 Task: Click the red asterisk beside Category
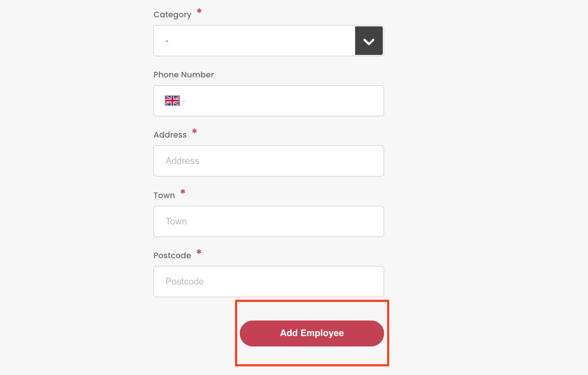[x=199, y=11]
